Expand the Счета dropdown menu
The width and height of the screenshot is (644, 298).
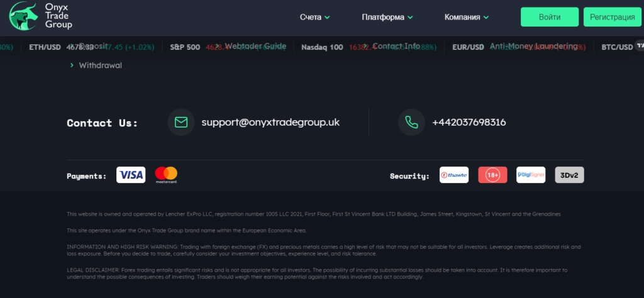pyautogui.click(x=314, y=17)
